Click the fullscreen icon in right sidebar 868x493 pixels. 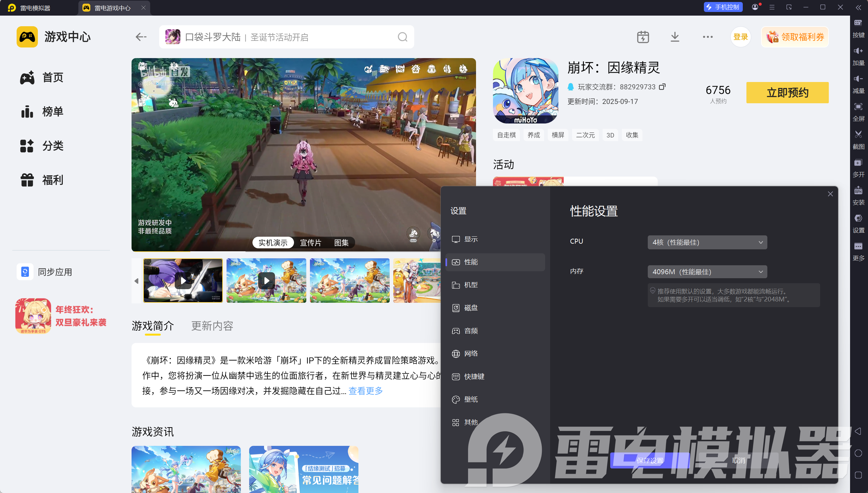tap(858, 107)
